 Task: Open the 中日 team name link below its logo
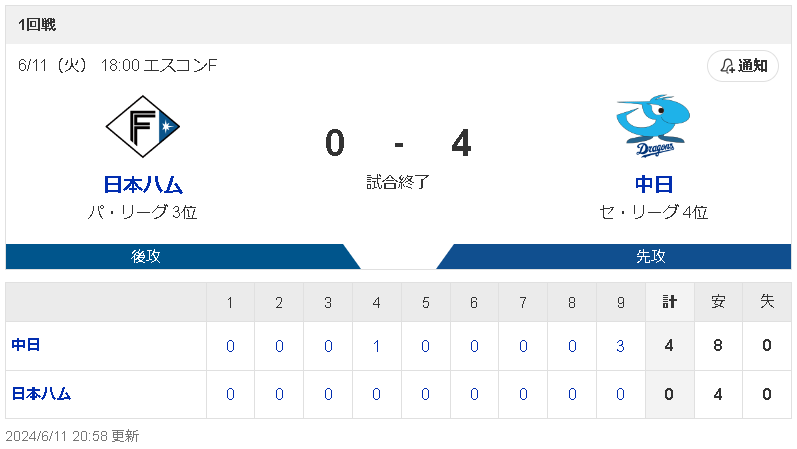click(x=654, y=185)
